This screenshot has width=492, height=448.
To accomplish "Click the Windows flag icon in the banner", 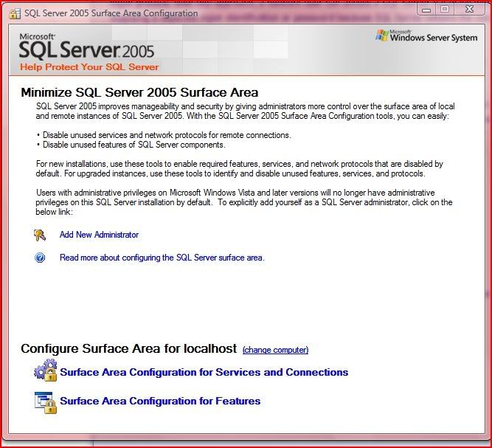I will [382, 36].
